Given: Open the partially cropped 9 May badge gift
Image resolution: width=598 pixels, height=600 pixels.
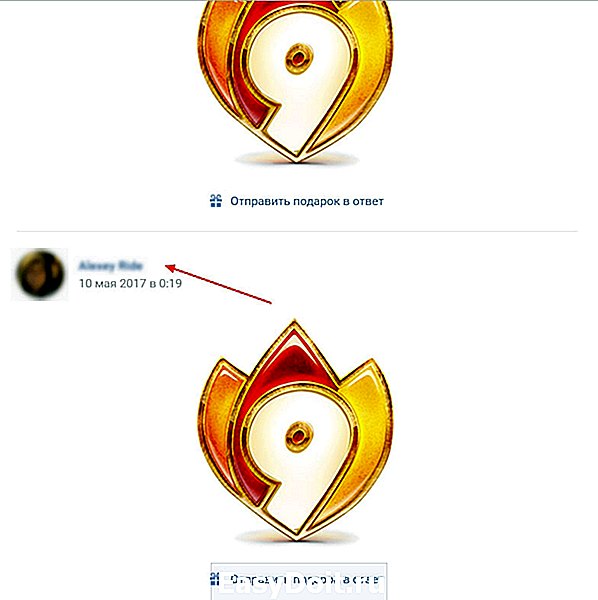Looking at the screenshot, I should [296, 81].
